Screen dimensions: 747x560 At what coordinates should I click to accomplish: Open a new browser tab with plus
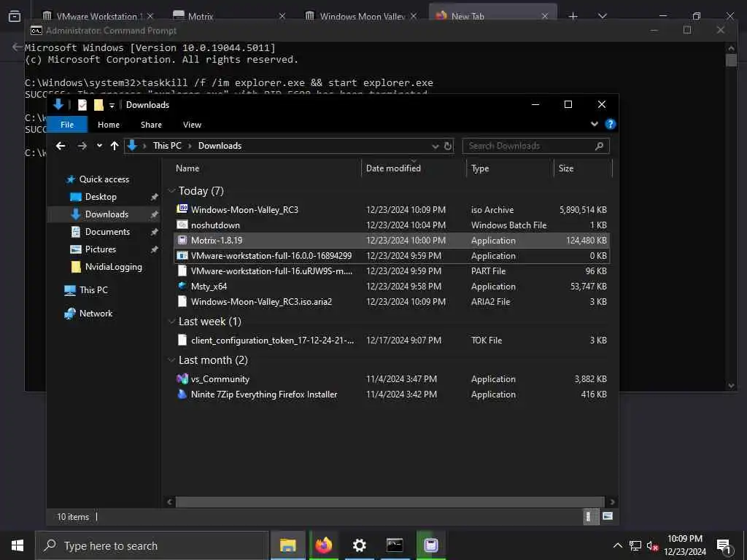573,16
